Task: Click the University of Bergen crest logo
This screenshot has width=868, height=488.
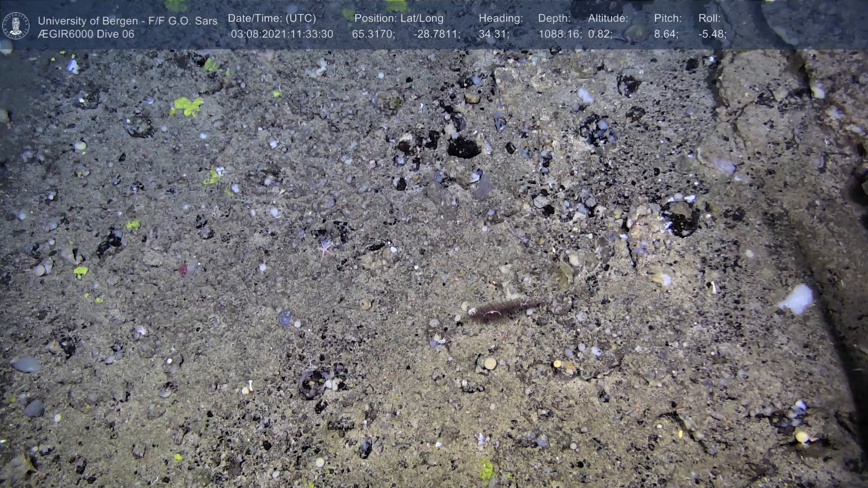Action: click(x=16, y=26)
